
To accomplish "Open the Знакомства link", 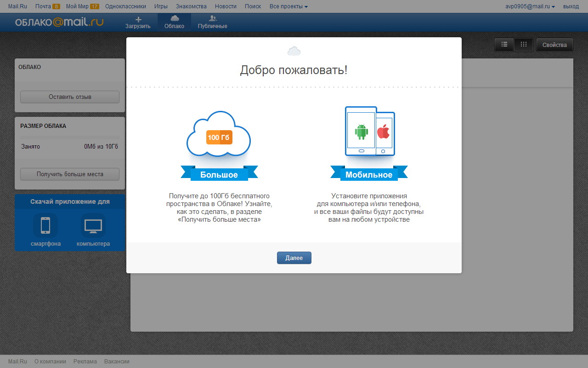I will pyautogui.click(x=191, y=6).
